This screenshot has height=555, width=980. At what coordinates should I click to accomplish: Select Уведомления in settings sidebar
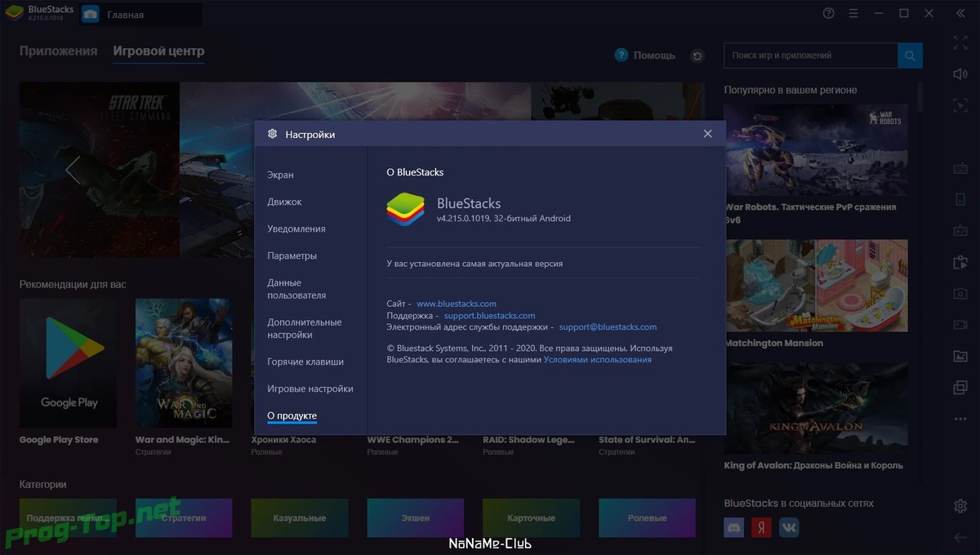pos(296,229)
